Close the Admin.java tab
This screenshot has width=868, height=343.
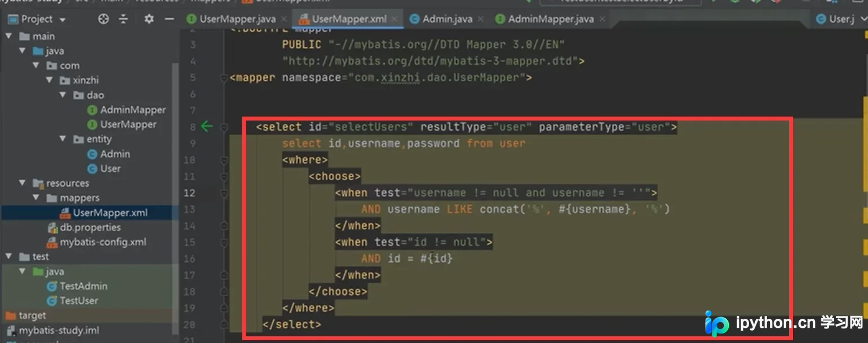point(481,19)
